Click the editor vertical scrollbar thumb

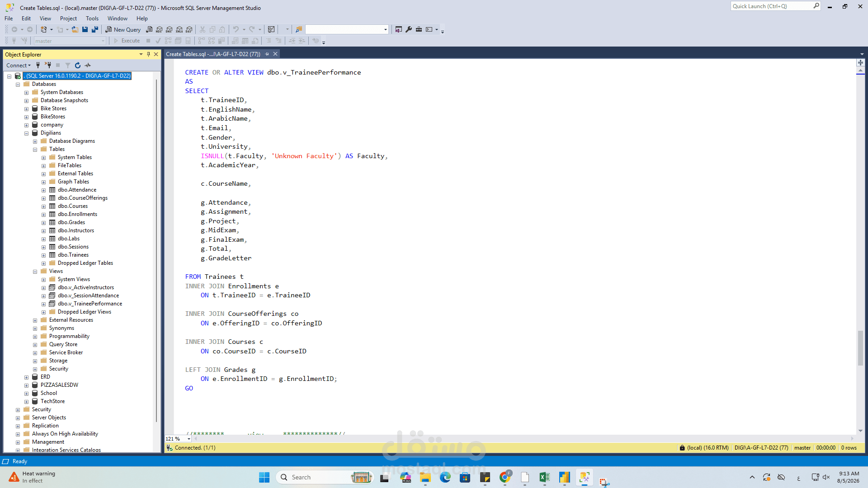(860, 348)
